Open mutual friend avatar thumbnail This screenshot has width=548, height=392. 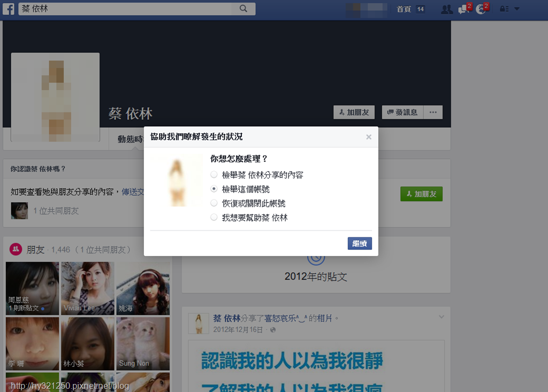20,211
